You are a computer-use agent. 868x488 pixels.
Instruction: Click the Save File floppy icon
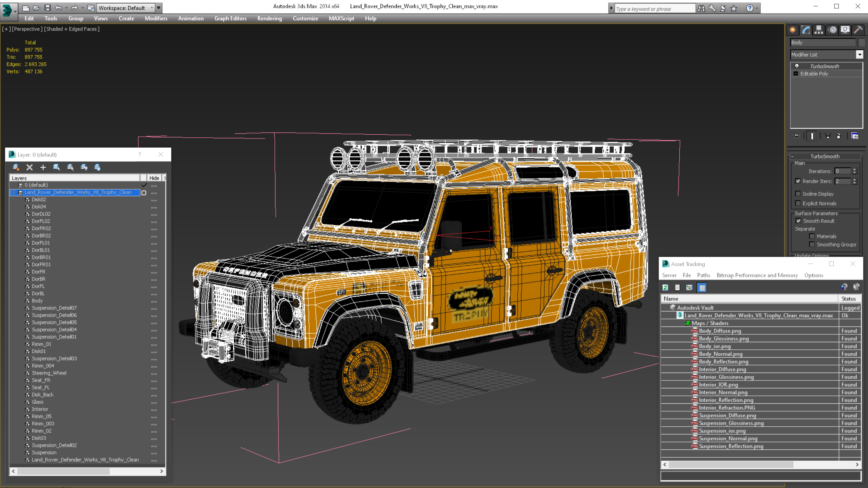(x=48, y=8)
